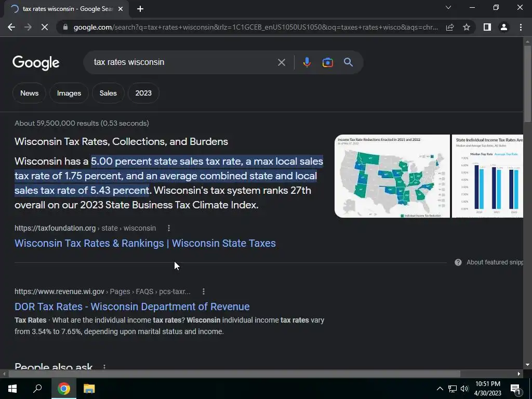Screen dimensions: 532x399
Task: Open the US map tax reductions thumbnail
Action: (392, 176)
